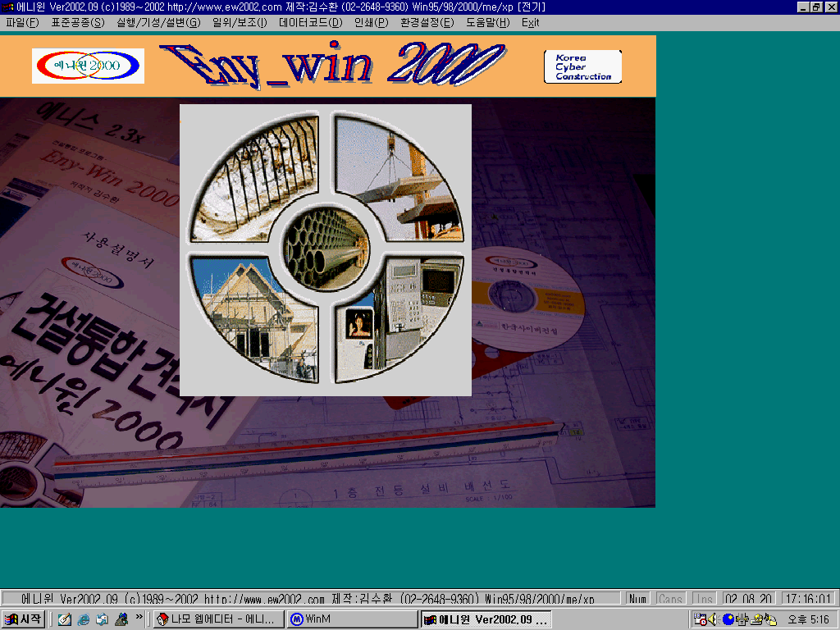Image resolution: width=840 pixels, height=630 pixels.
Task: Select the stacked pipes center circle
Action: coord(326,248)
